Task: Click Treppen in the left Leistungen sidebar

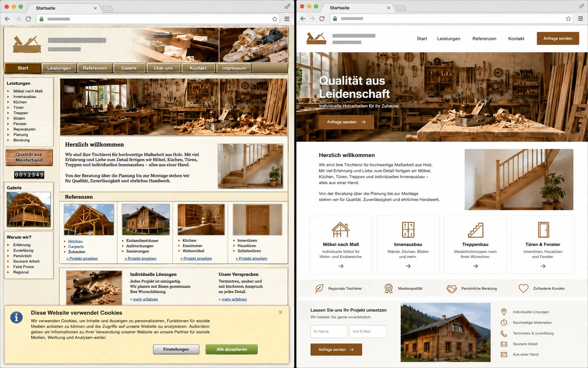Action: 21,113
